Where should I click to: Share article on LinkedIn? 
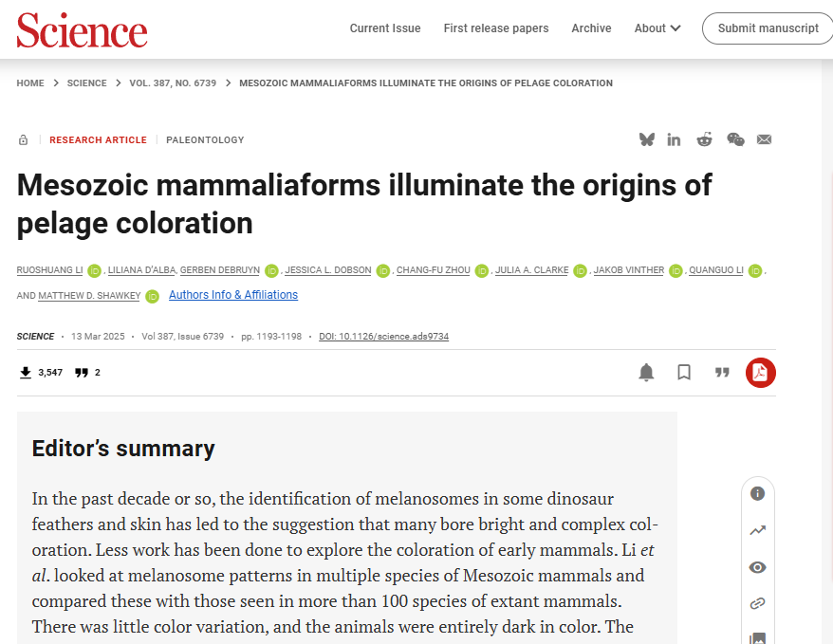point(674,139)
